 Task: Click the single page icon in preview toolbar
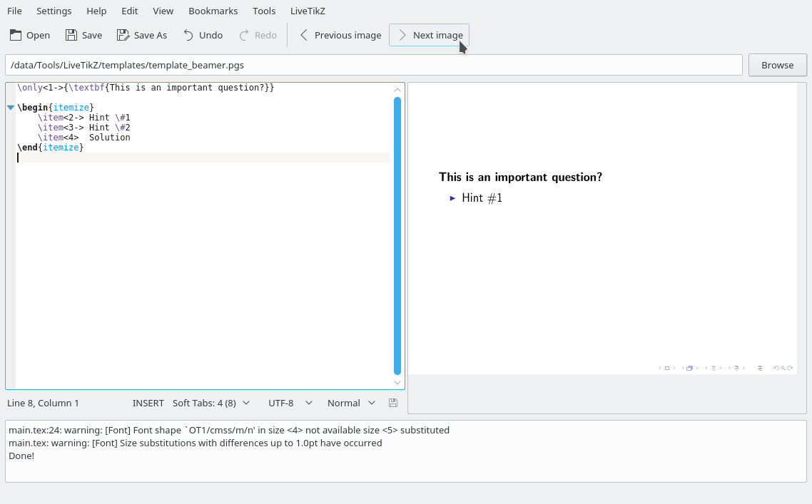point(666,368)
